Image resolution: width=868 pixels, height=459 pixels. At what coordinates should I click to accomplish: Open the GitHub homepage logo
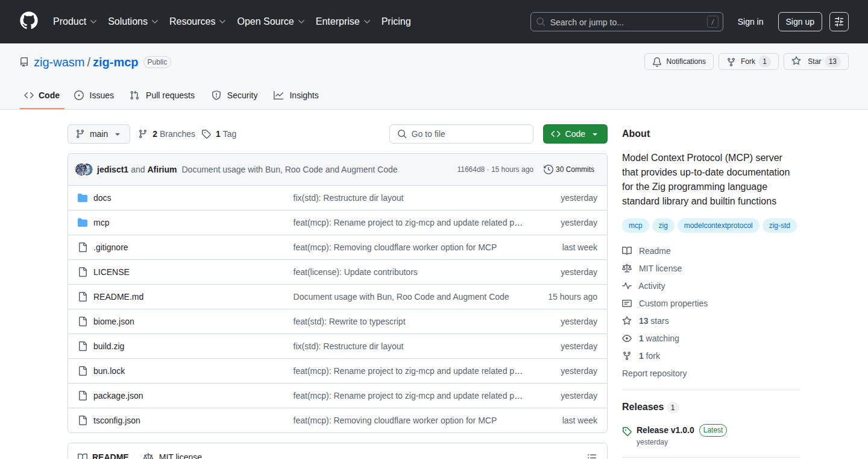click(x=29, y=22)
